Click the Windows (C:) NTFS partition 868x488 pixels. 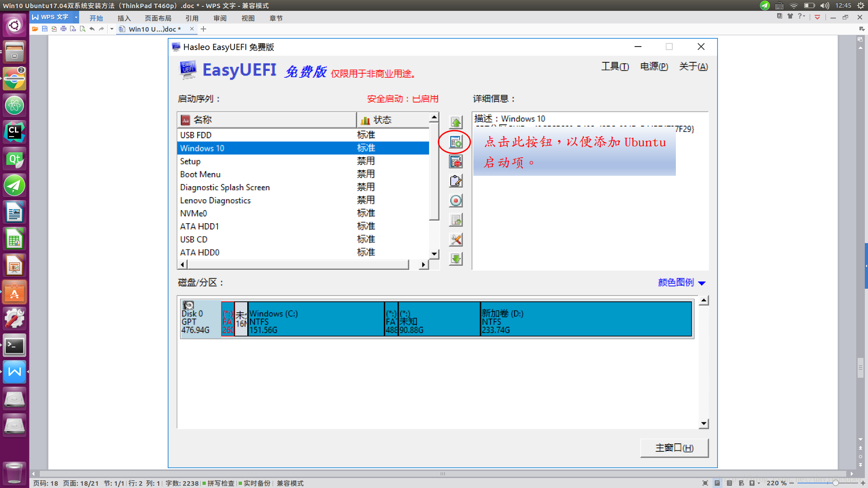click(x=316, y=319)
